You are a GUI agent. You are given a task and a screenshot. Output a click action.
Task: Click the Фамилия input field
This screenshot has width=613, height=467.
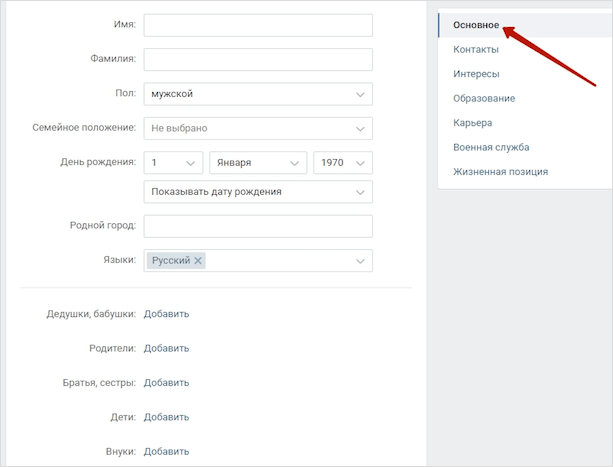coord(258,60)
